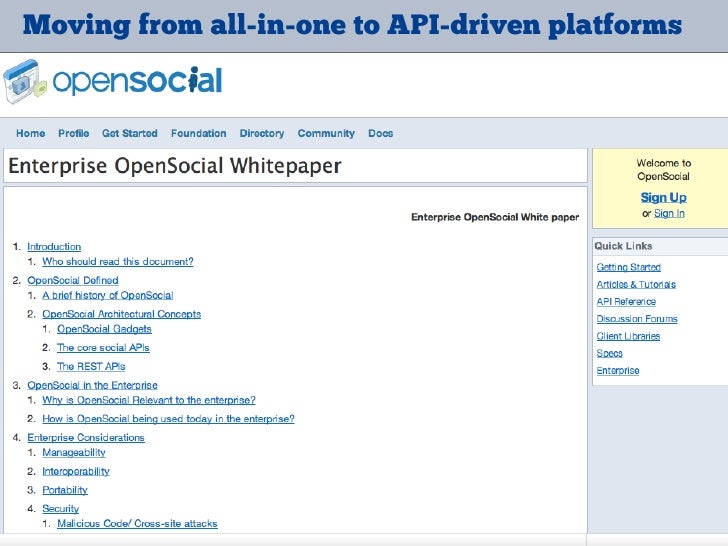Click 'Enterprise OpenSocial White paper' bold subtitle
Image resolution: width=728 pixels, height=546 pixels.
pos(495,217)
